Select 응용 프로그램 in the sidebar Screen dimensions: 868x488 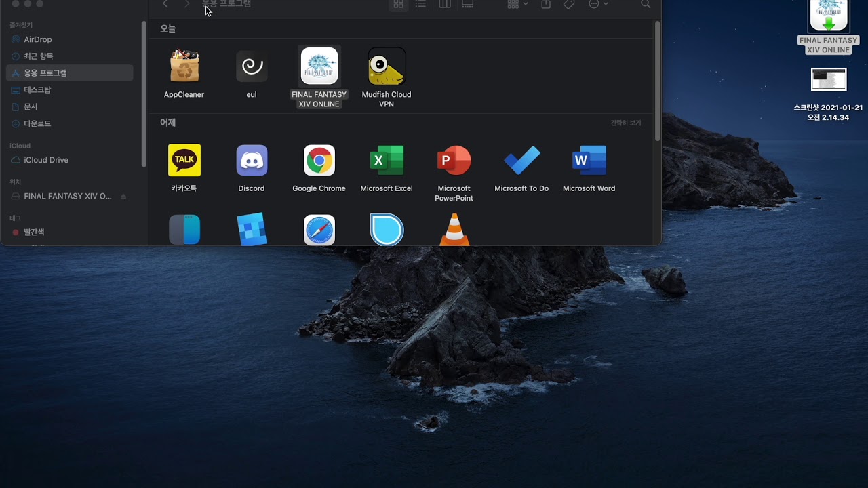[70, 73]
